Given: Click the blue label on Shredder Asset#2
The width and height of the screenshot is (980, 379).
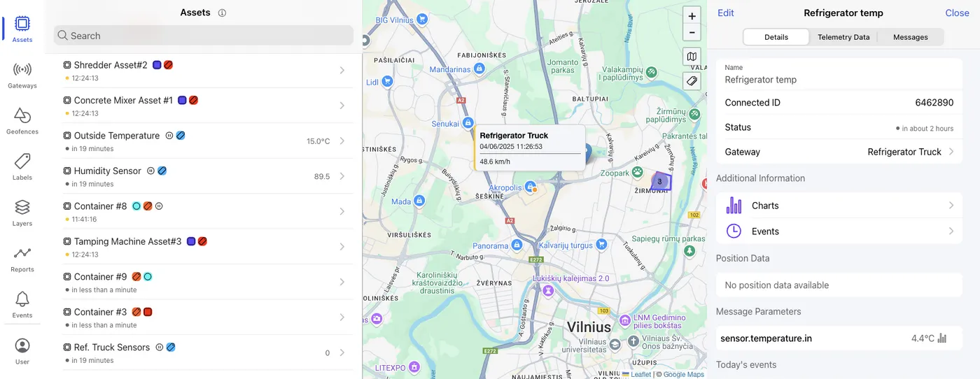Looking at the screenshot, I should [x=157, y=65].
